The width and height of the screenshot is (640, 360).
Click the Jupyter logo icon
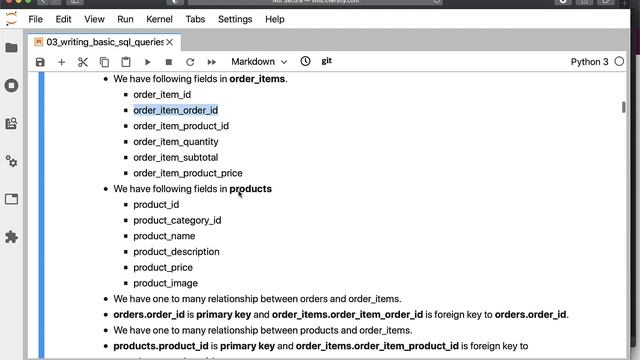tap(11, 19)
